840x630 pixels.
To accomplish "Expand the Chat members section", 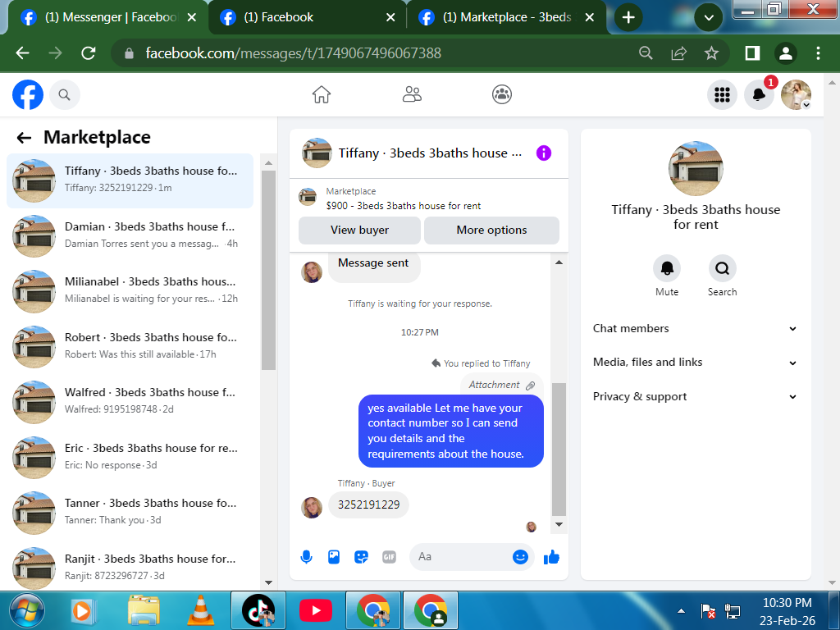I will pos(696,328).
